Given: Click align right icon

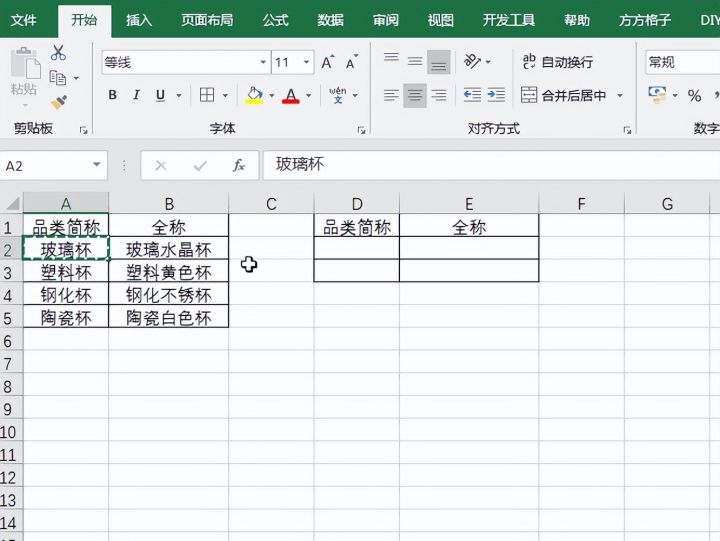Looking at the screenshot, I should tap(439, 95).
